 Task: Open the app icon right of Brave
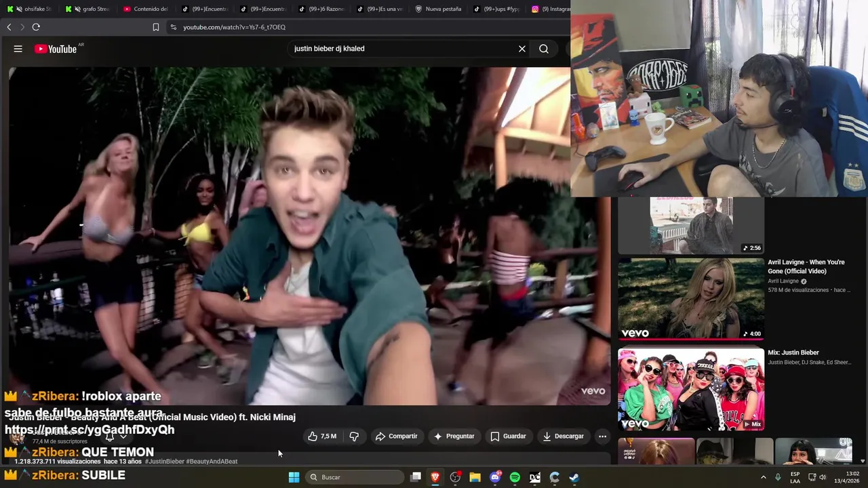click(x=455, y=477)
